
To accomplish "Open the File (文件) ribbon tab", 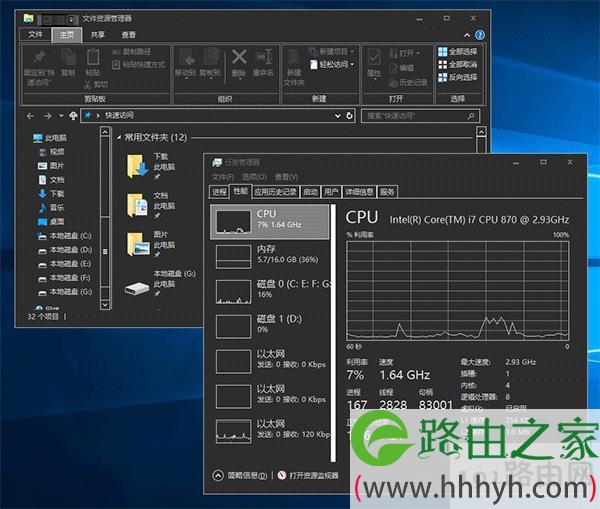I will tap(35, 34).
